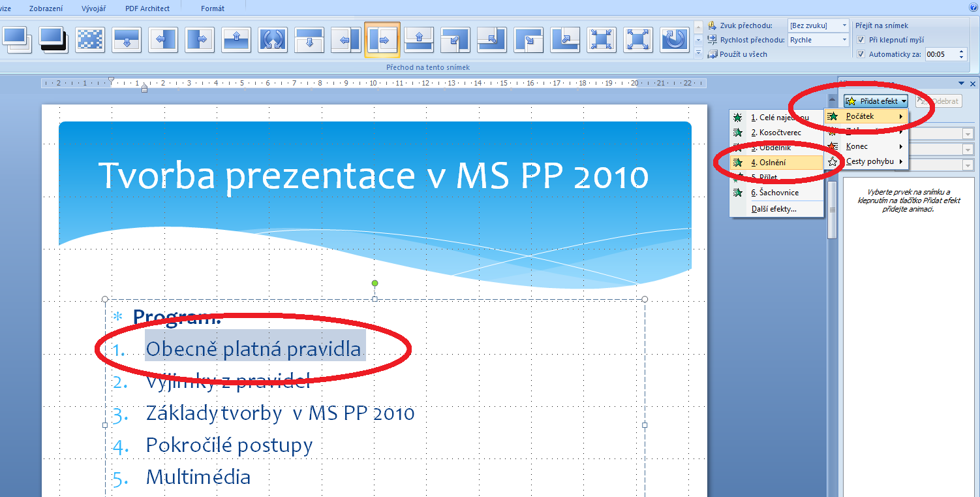Toggle the Při klepnutí myší checkbox
980x497 pixels.
861,40
